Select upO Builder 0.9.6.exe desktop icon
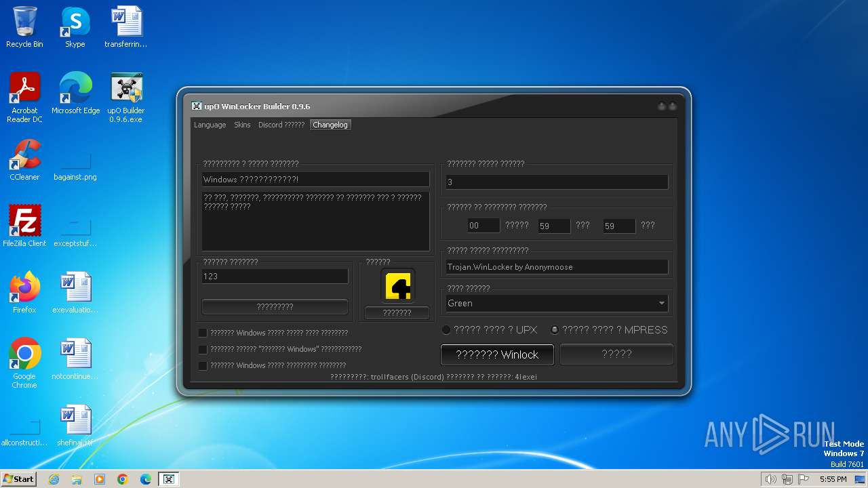The width and height of the screenshot is (868, 488). [126, 97]
